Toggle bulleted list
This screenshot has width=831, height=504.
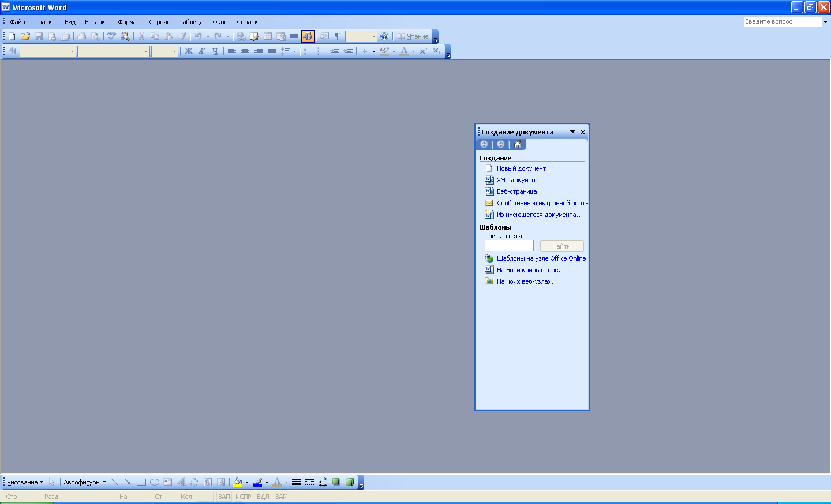[x=321, y=51]
